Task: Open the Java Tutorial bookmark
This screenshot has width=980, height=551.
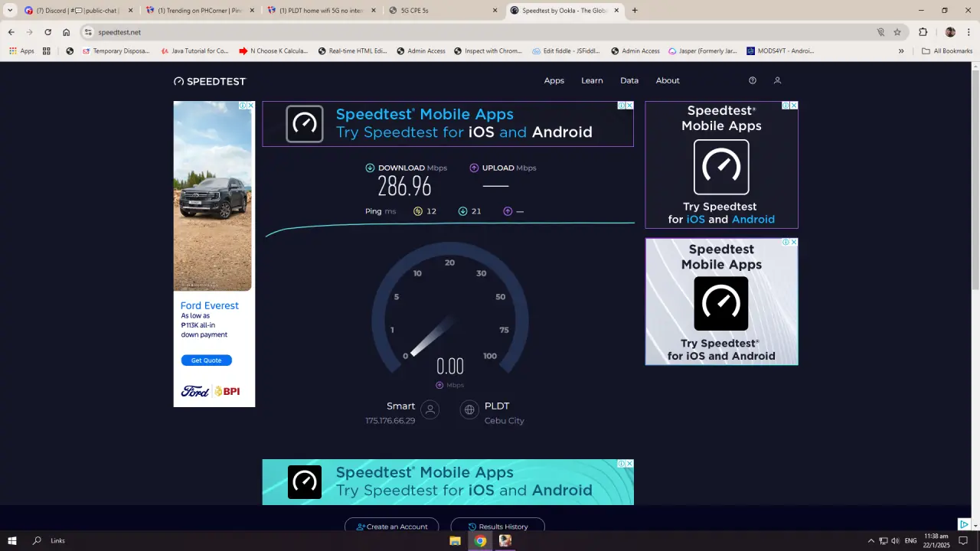Action: [194, 51]
